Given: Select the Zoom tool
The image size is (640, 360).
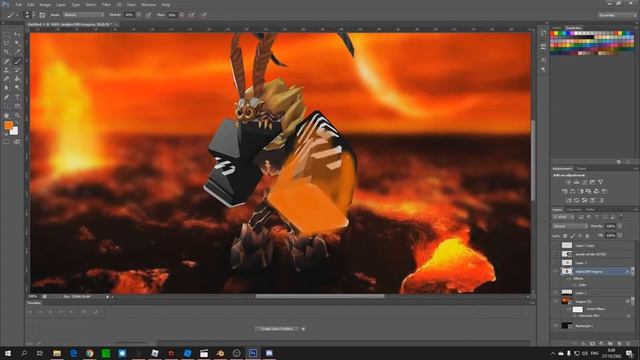Looking at the screenshot, I should coord(17,116).
